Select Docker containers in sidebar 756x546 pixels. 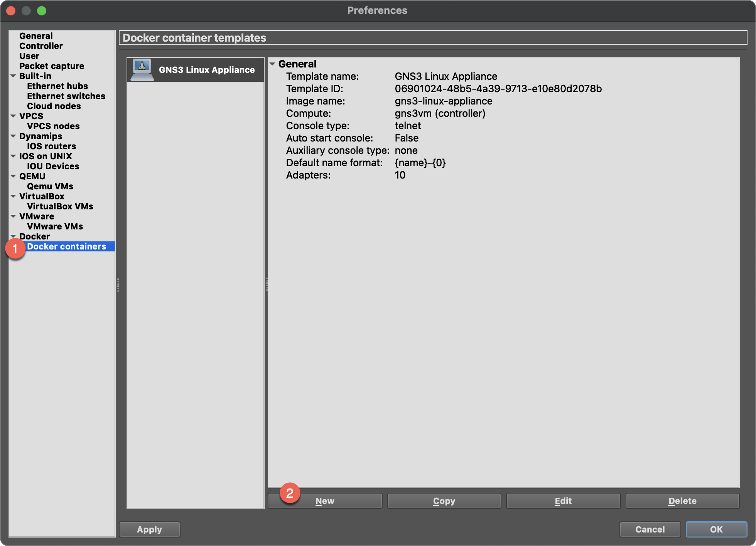[x=66, y=246]
